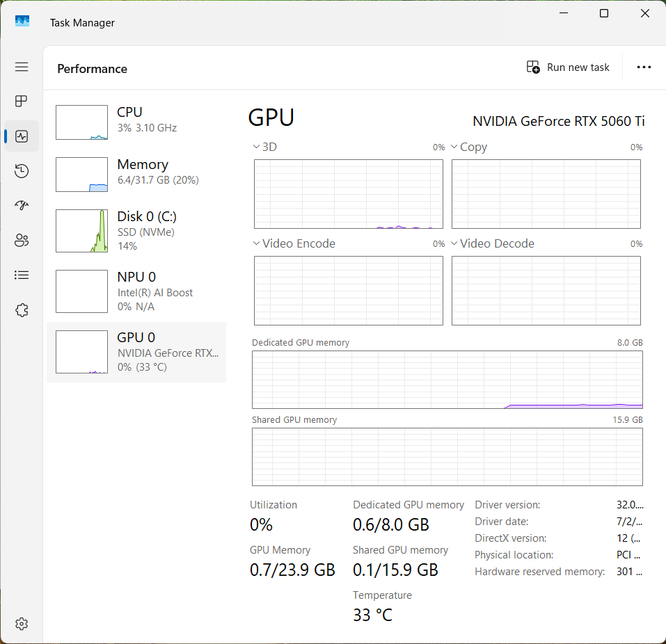This screenshot has height=644, width=666.
Task: Open the Users page icon
Action: pos(22,240)
